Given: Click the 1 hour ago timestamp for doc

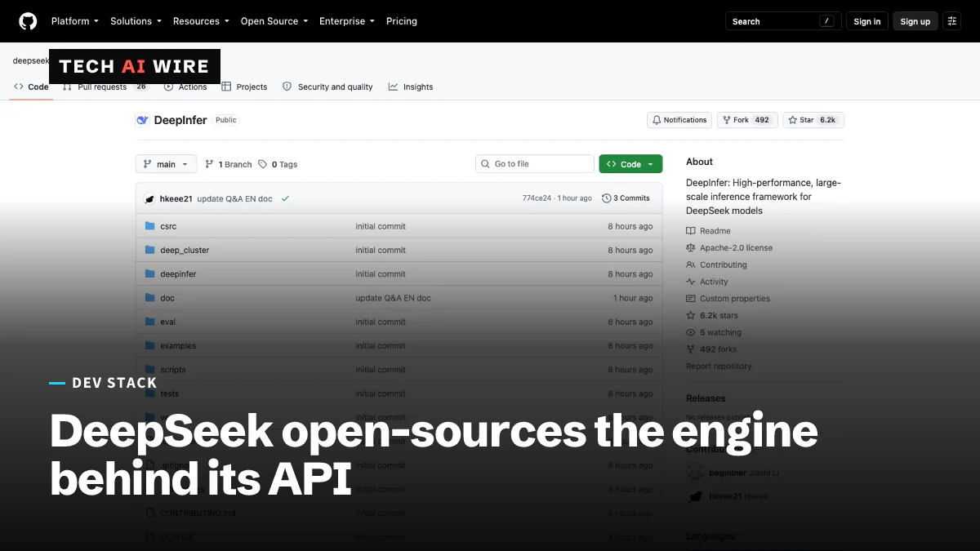Looking at the screenshot, I should click(x=633, y=298).
